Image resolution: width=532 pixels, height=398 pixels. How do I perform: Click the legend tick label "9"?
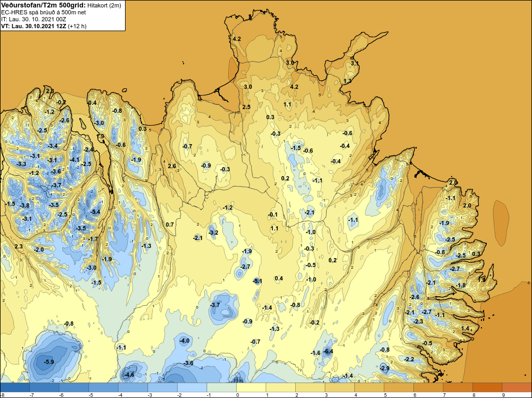[x=503, y=395]
